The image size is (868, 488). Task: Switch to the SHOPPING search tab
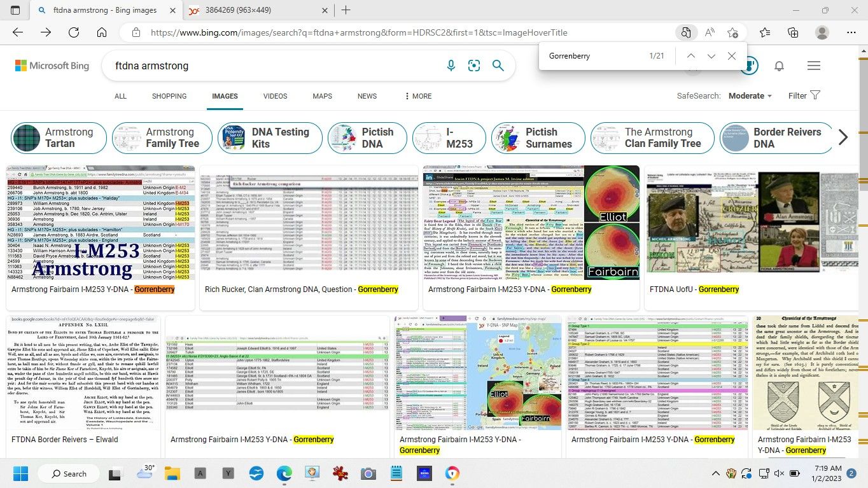[169, 96]
